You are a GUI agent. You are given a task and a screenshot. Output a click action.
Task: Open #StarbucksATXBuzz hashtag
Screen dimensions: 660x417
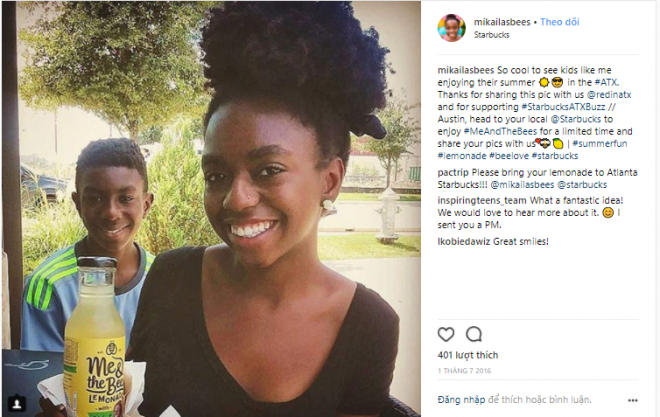tap(563, 107)
